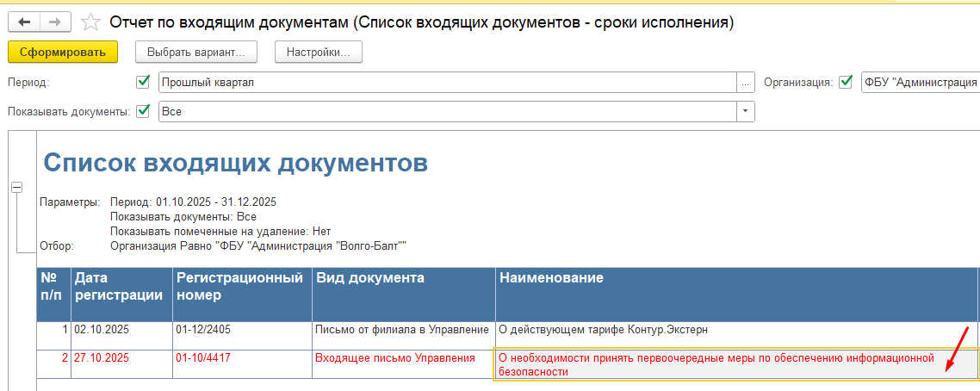Open period selection via ellipsis button
980x391 pixels.
click(x=745, y=83)
